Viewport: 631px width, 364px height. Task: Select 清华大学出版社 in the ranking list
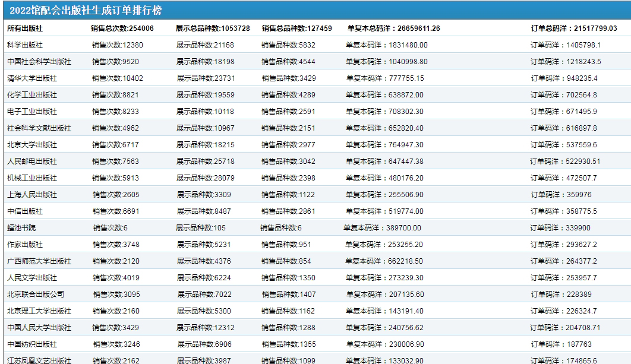pyautogui.click(x=32, y=78)
